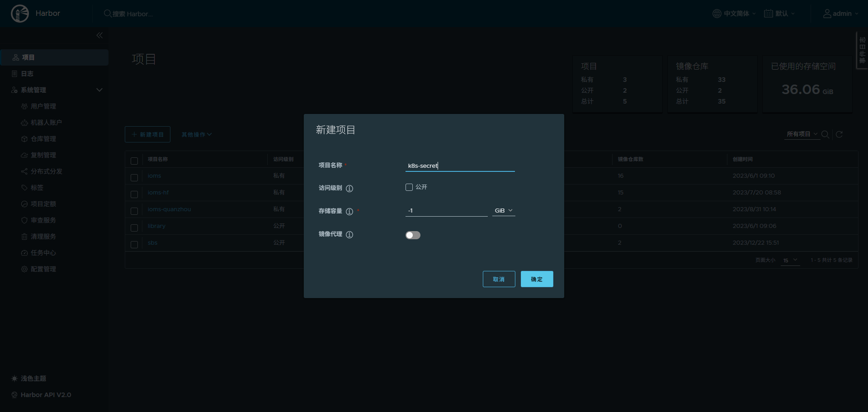868x412 pixels.
Task: Open the 默认 date format dropdown
Action: [779, 14]
